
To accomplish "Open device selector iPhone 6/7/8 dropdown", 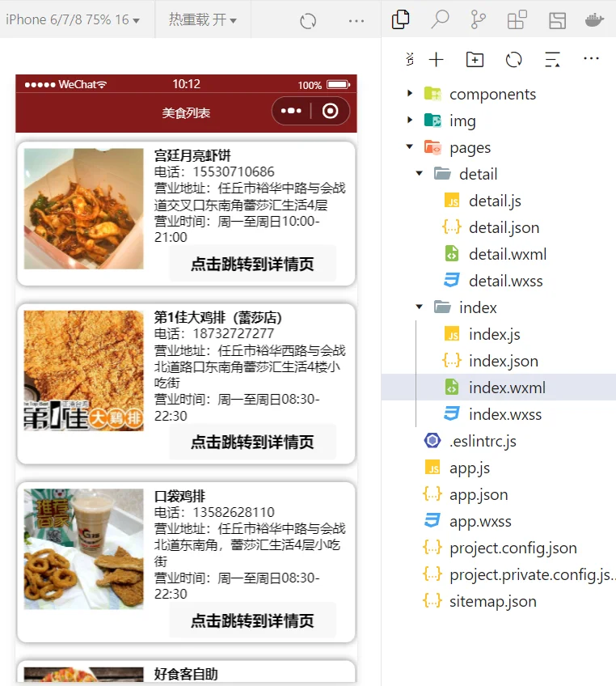I will pyautogui.click(x=73, y=19).
